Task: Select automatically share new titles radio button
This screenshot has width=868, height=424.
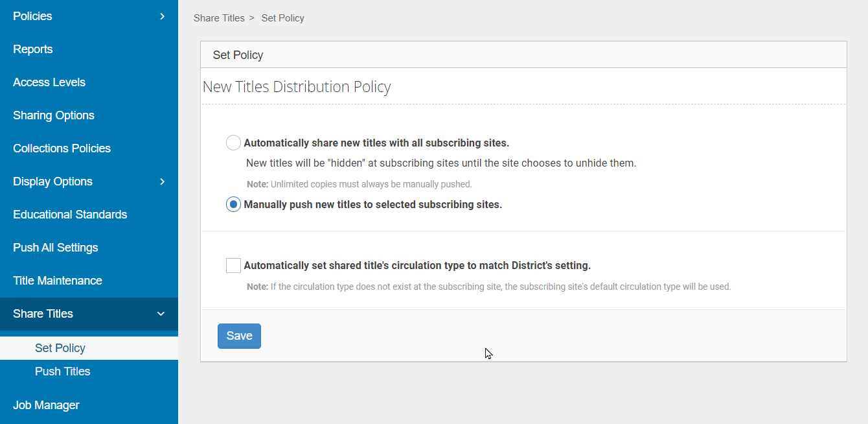Action: 233,143
